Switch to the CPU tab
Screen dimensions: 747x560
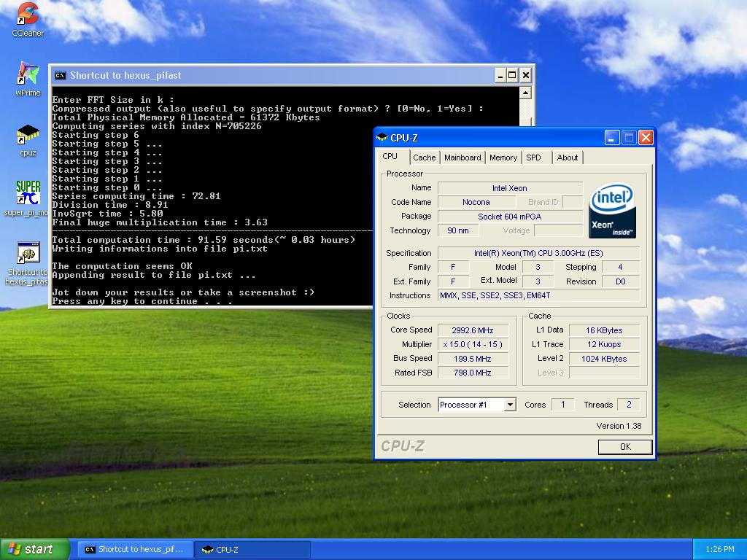(390, 156)
